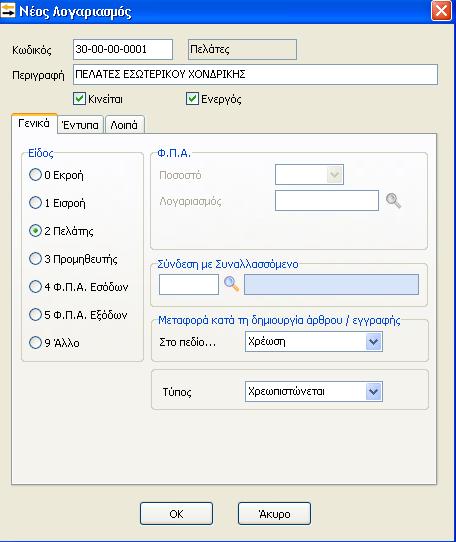The image size is (456, 542).
Task: Click the Συναλλασσόμενο code input box
Action: point(189,284)
